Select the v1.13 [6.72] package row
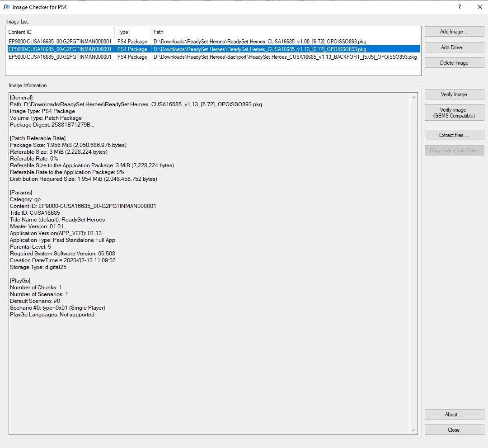Screen dimensions: 488x448 (x=213, y=49)
